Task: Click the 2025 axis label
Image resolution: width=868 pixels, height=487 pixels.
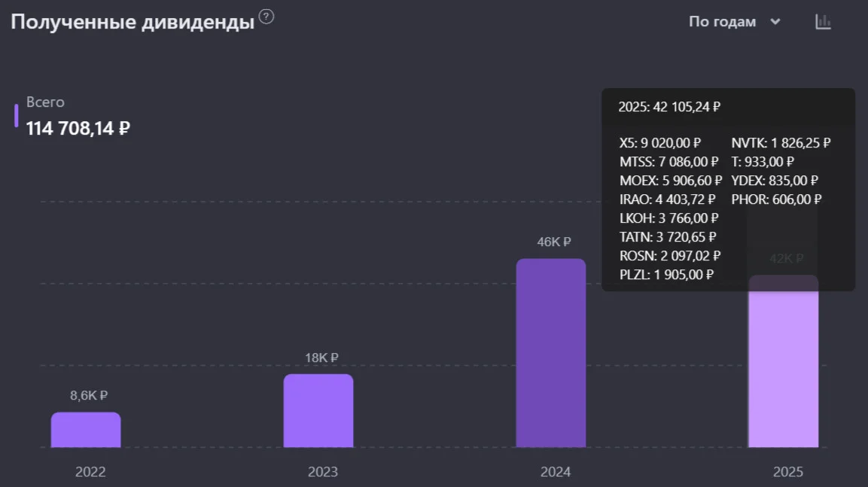Action: point(787,471)
